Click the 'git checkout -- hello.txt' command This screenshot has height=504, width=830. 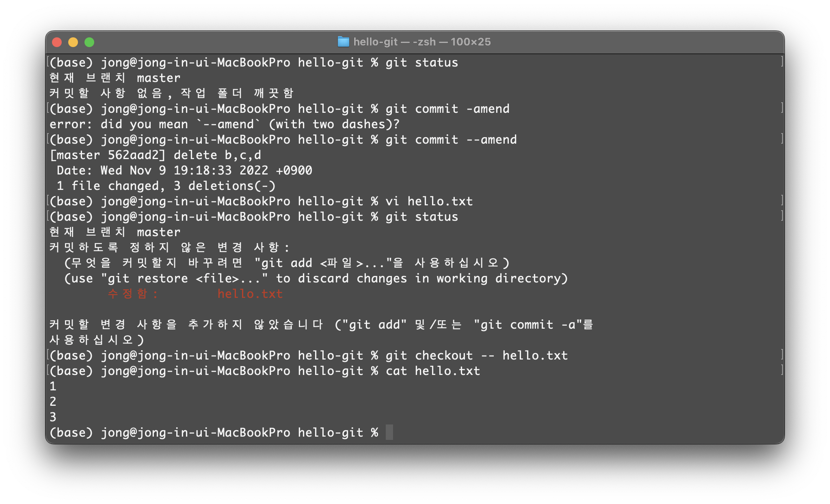[x=476, y=355]
